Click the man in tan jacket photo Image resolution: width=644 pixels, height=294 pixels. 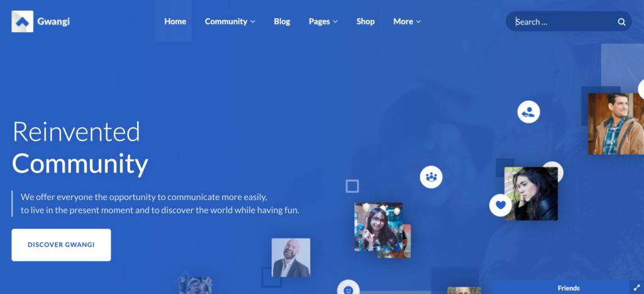[616, 124]
